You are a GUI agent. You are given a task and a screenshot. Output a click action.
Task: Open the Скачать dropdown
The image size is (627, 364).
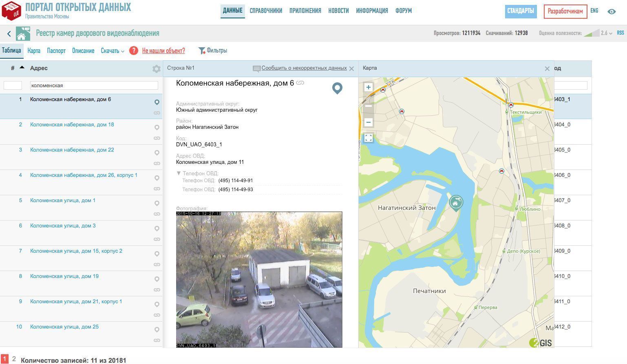(x=113, y=51)
